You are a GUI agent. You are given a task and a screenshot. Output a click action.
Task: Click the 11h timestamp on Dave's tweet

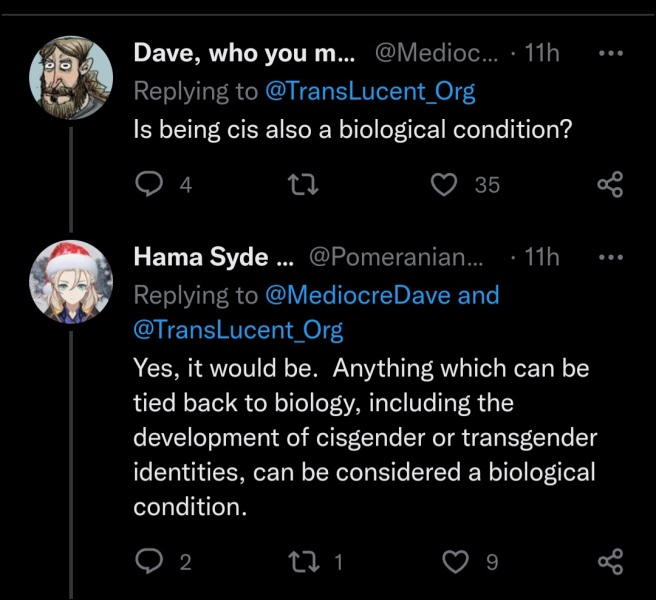click(542, 54)
